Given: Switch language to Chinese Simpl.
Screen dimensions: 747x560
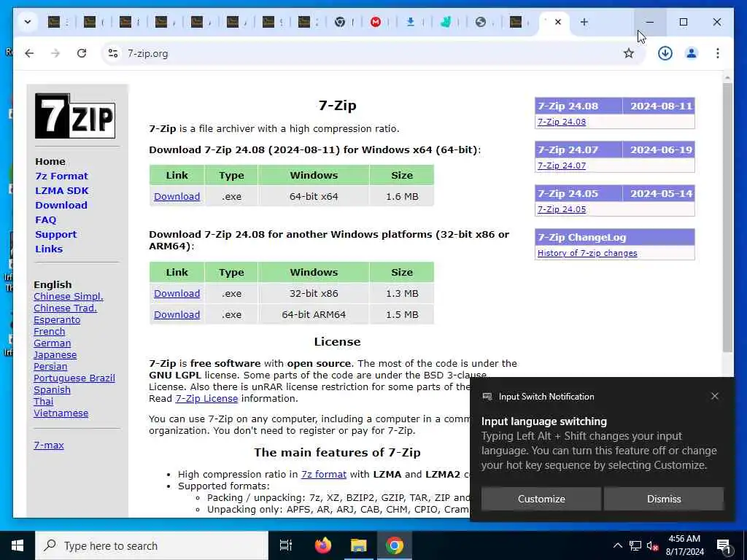Looking at the screenshot, I should 68,297.
